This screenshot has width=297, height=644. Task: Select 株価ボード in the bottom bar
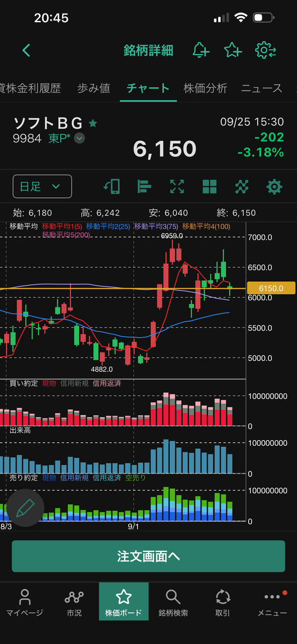(x=124, y=601)
